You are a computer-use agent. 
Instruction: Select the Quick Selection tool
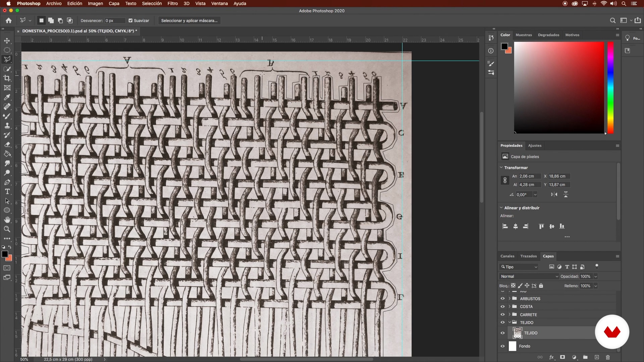[7, 69]
